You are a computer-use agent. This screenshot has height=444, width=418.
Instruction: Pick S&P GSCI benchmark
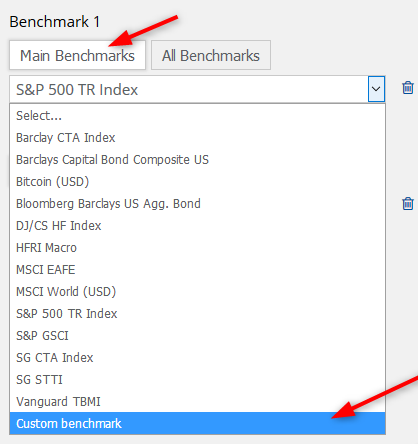[x=197, y=336]
